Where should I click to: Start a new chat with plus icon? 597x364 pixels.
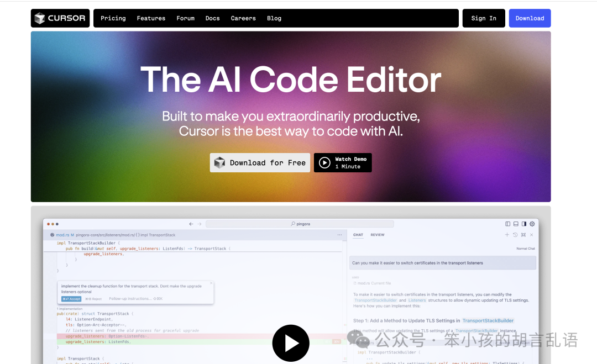click(507, 235)
